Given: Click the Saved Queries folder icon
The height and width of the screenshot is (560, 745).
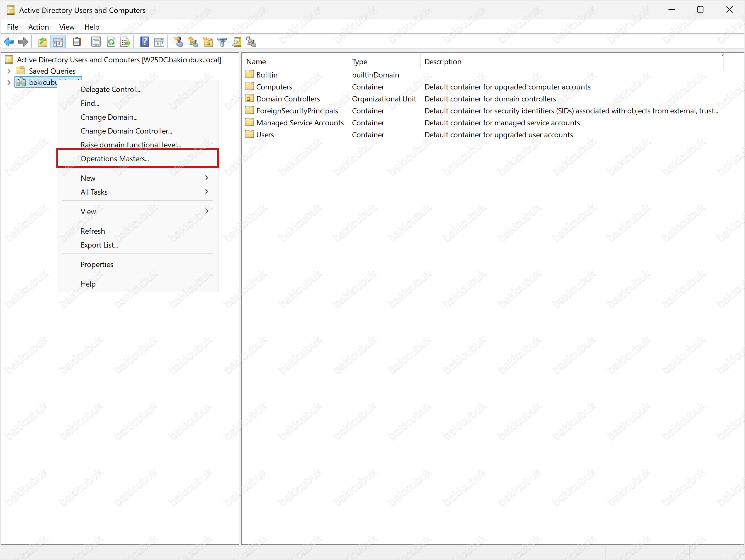Looking at the screenshot, I should [20, 71].
